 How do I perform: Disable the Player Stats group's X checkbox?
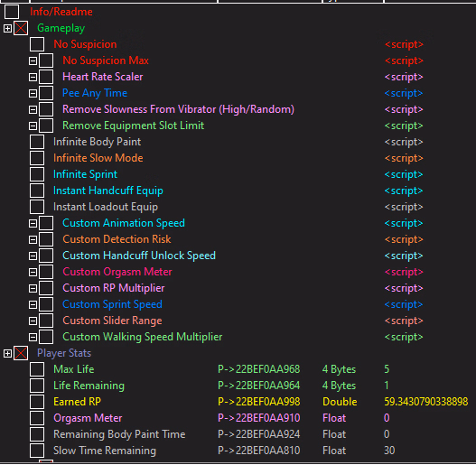click(x=21, y=353)
